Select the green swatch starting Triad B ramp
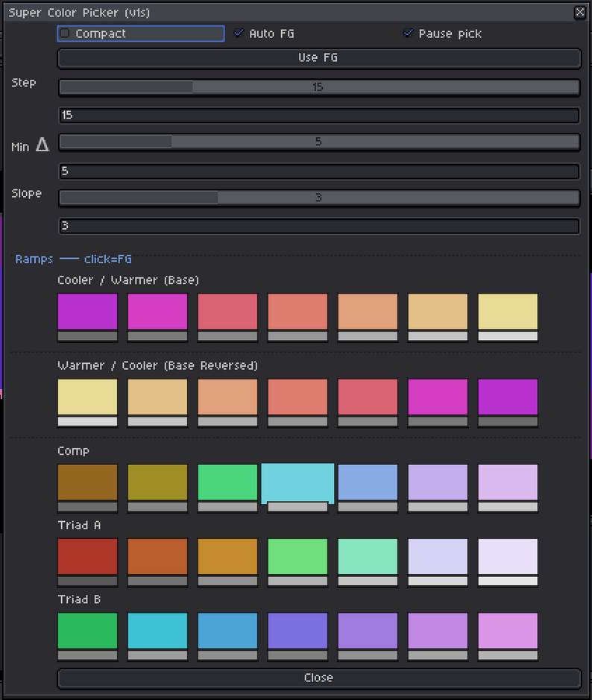This screenshot has height=700, width=592. (x=87, y=628)
